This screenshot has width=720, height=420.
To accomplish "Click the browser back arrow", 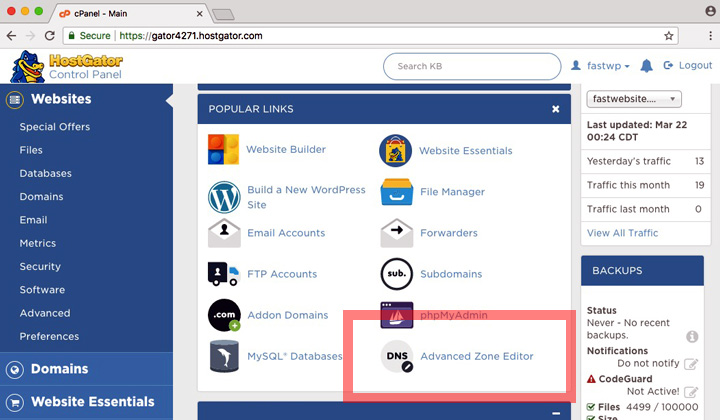I will point(11,36).
